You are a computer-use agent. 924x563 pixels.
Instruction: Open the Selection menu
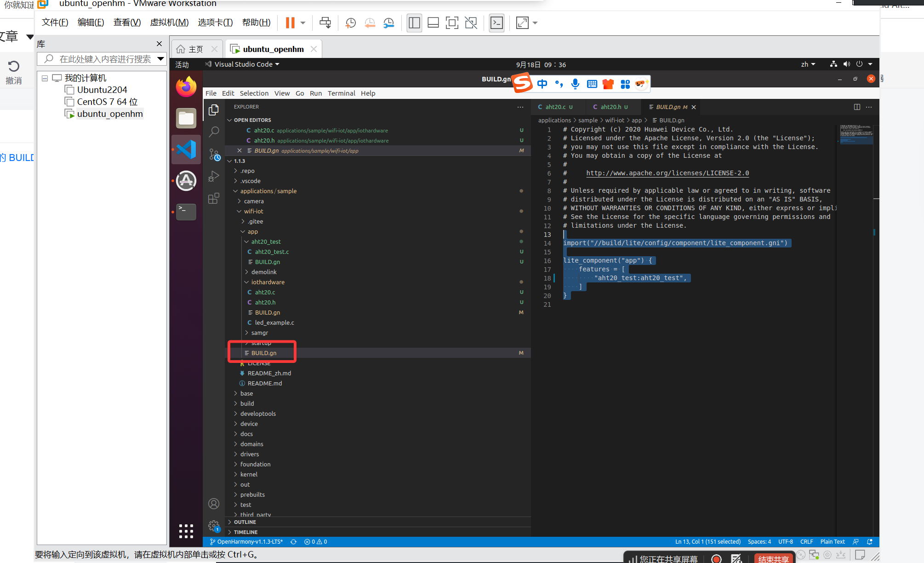(254, 93)
